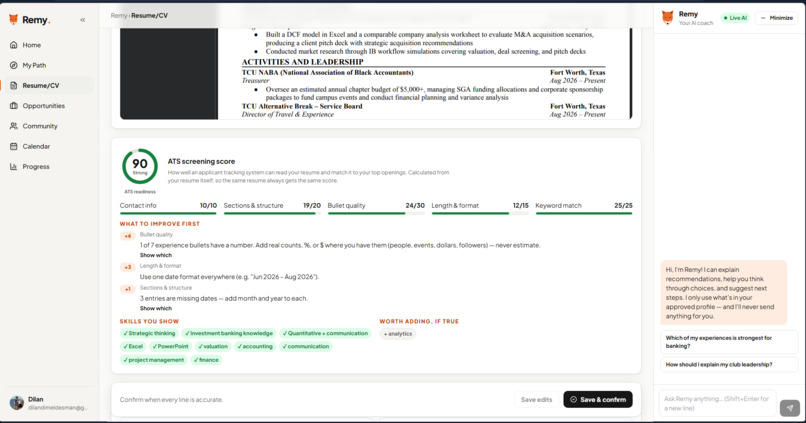Click the ATS screening score heading
Screen dimensions: 806x423
point(201,161)
